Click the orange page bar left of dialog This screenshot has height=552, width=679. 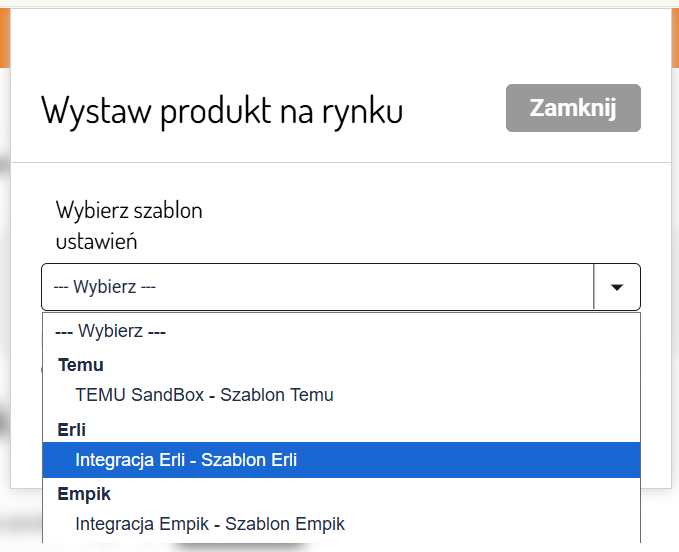coord(4,40)
